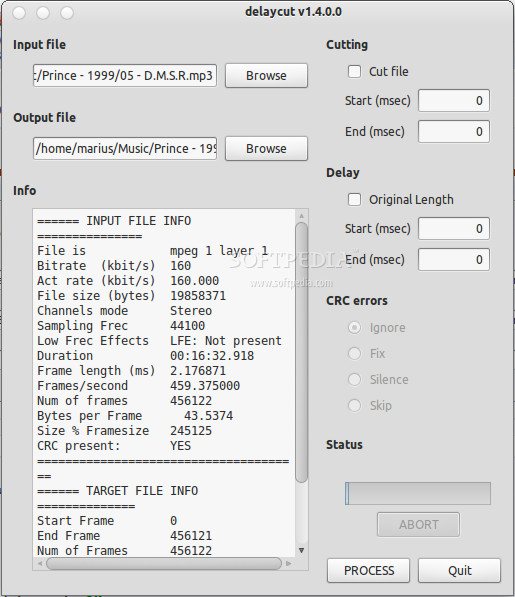
Task: Browse for the output file
Action: [x=266, y=148]
